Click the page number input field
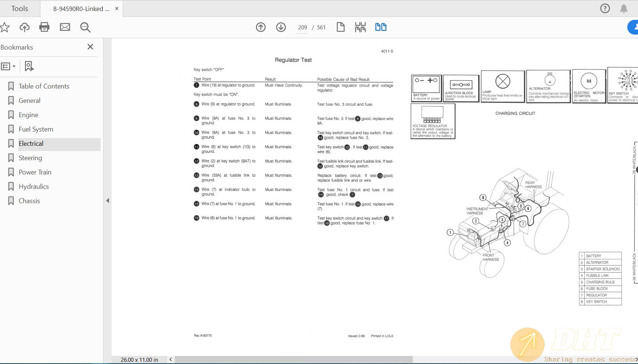638x364 pixels. pyautogui.click(x=301, y=27)
